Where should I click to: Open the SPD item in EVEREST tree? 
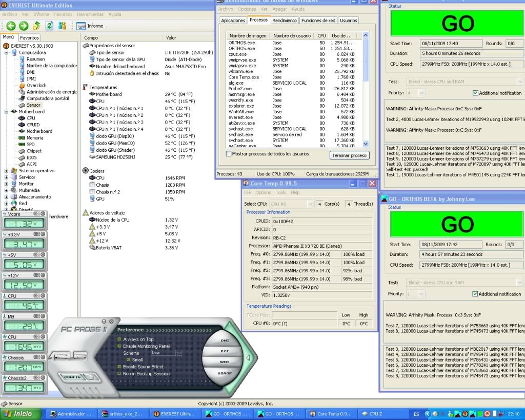coord(30,144)
